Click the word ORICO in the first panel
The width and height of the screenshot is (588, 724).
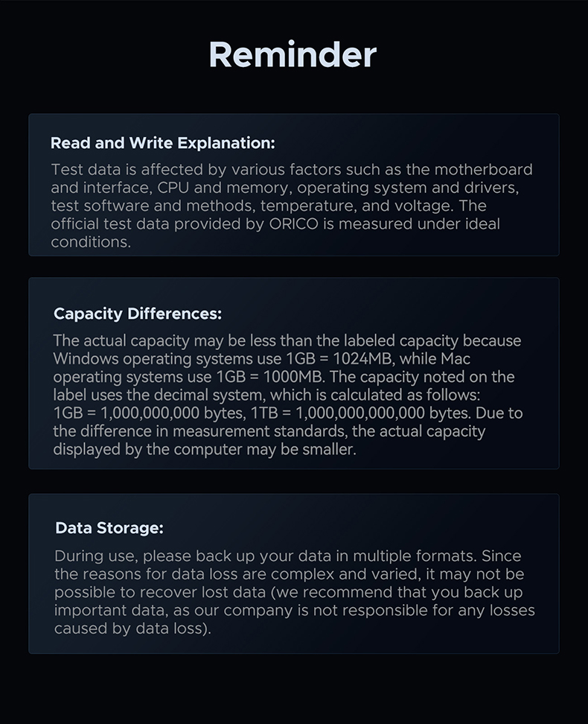click(x=294, y=224)
